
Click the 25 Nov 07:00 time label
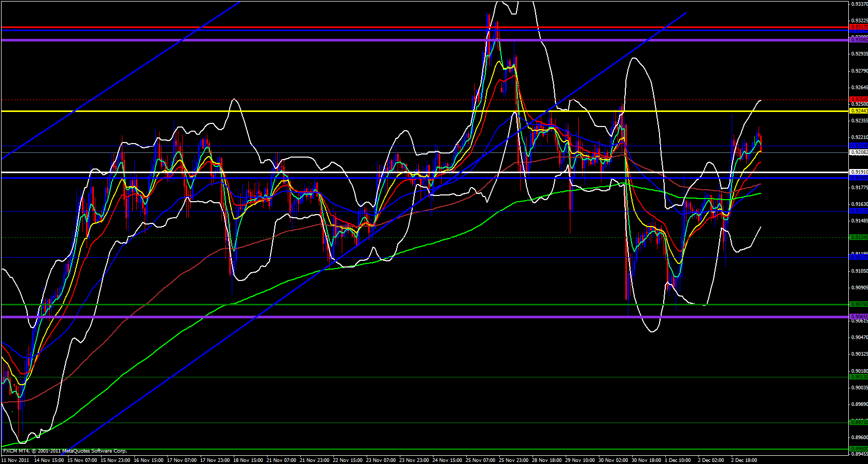click(x=481, y=460)
